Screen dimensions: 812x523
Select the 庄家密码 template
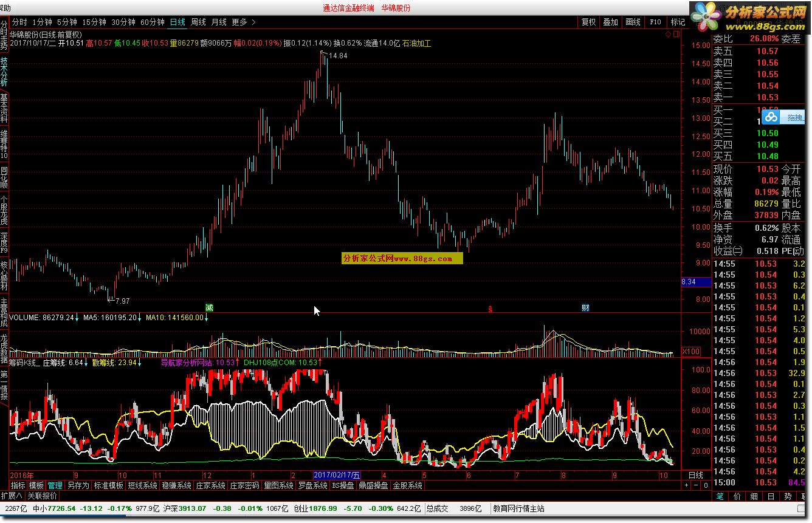245,486
